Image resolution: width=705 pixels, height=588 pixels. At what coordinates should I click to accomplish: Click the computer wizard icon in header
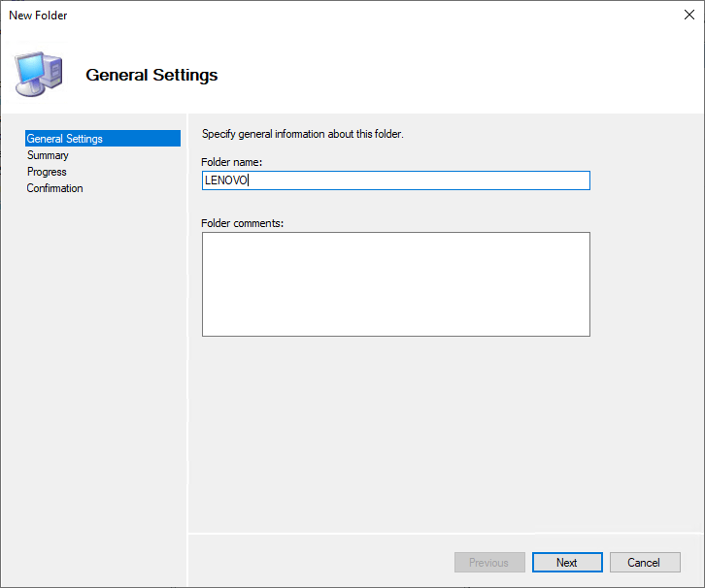click(x=38, y=74)
